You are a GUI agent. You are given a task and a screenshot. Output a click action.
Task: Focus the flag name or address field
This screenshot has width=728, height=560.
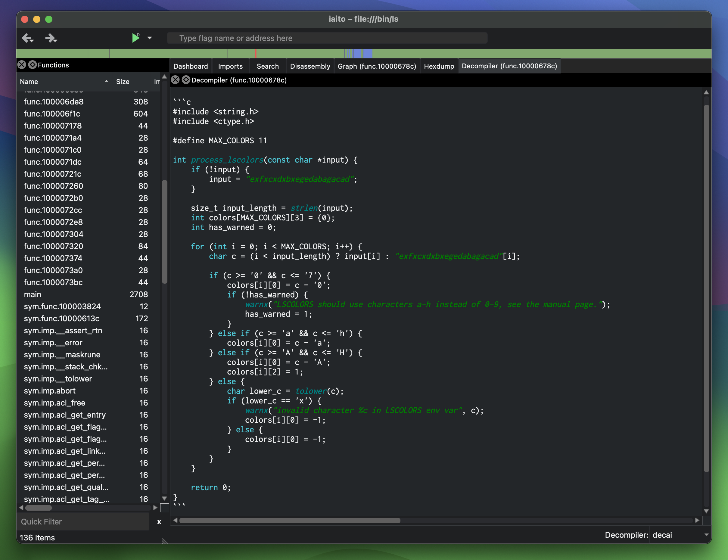coord(327,38)
